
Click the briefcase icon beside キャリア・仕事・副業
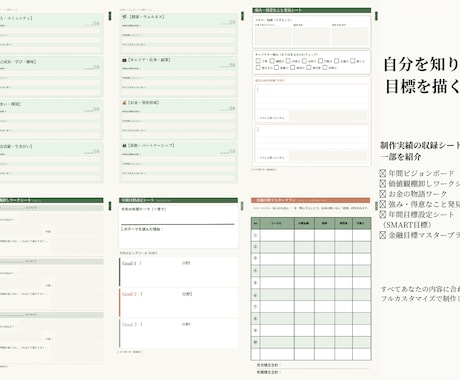point(124,60)
